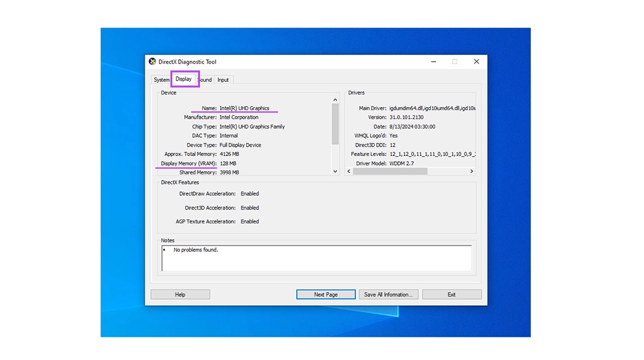Click Device list scroll up arrow
The height and width of the screenshot is (360, 644).
point(335,100)
